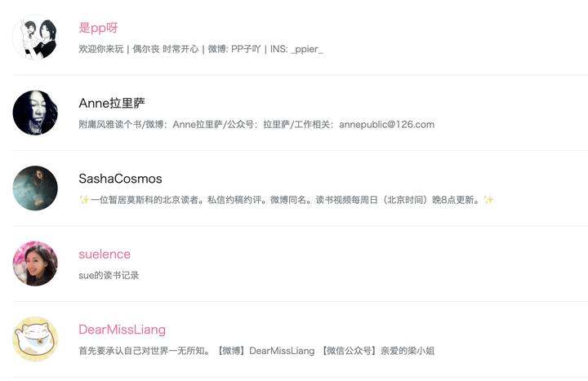Click the sparkle emoji before 一位暂居莫斯科

click(x=84, y=200)
